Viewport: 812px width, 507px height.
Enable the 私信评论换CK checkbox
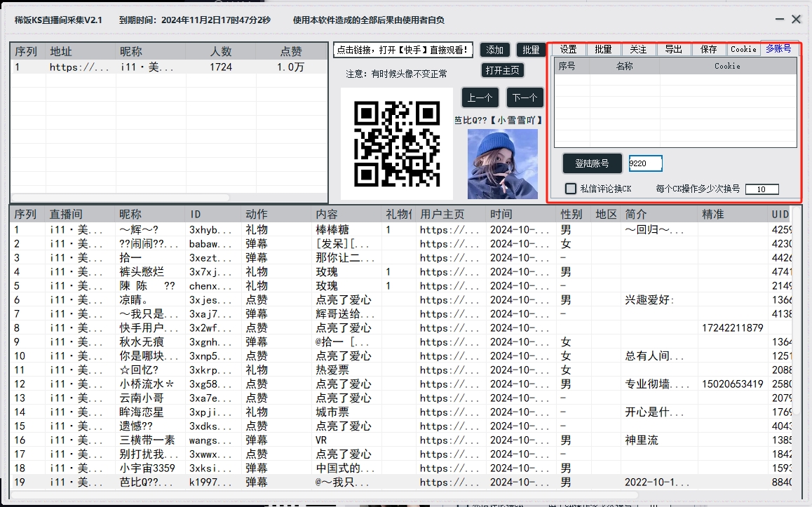[x=571, y=188]
